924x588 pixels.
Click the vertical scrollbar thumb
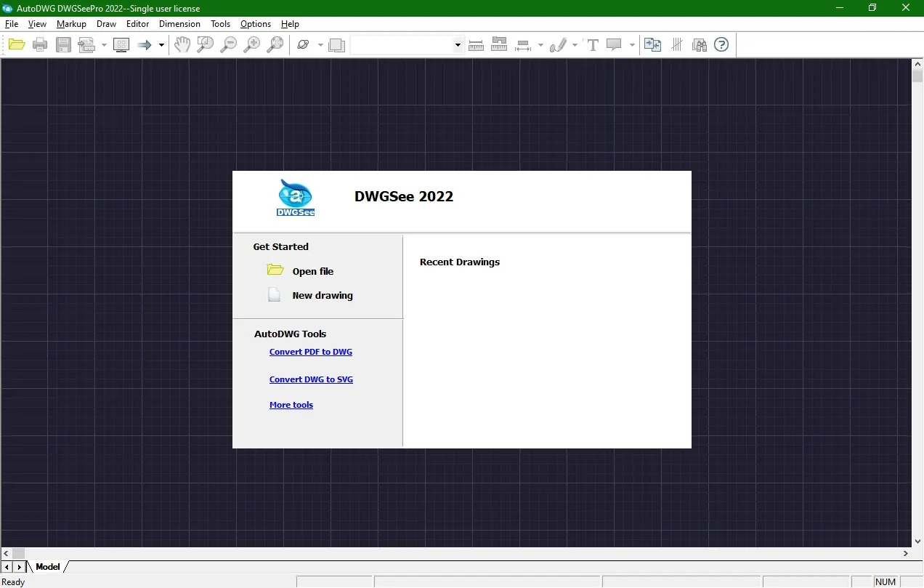click(x=917, y=76)
